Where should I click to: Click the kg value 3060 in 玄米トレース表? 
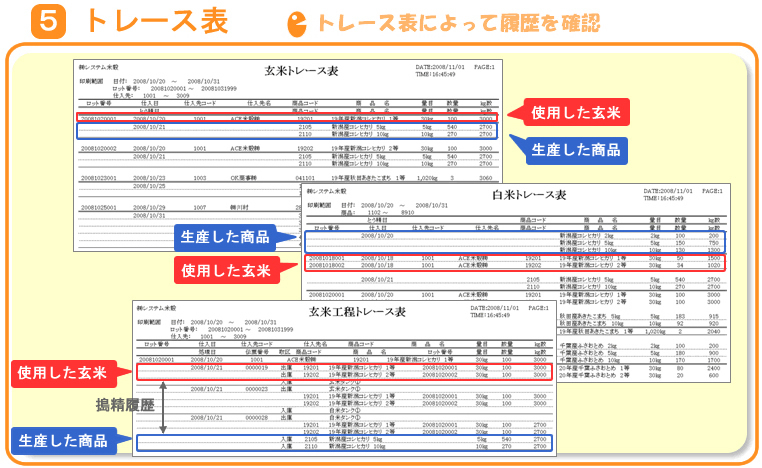[x=485, y=178]
